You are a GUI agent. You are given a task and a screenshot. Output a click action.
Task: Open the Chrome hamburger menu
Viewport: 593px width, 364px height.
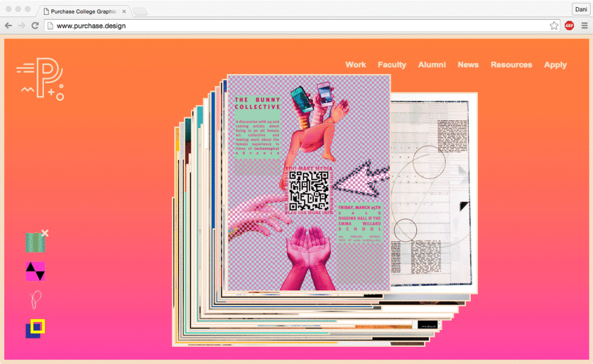coord(585,25)
